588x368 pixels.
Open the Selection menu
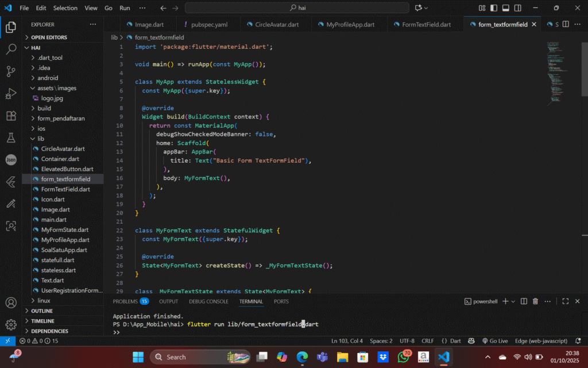[x=65, y=8]
